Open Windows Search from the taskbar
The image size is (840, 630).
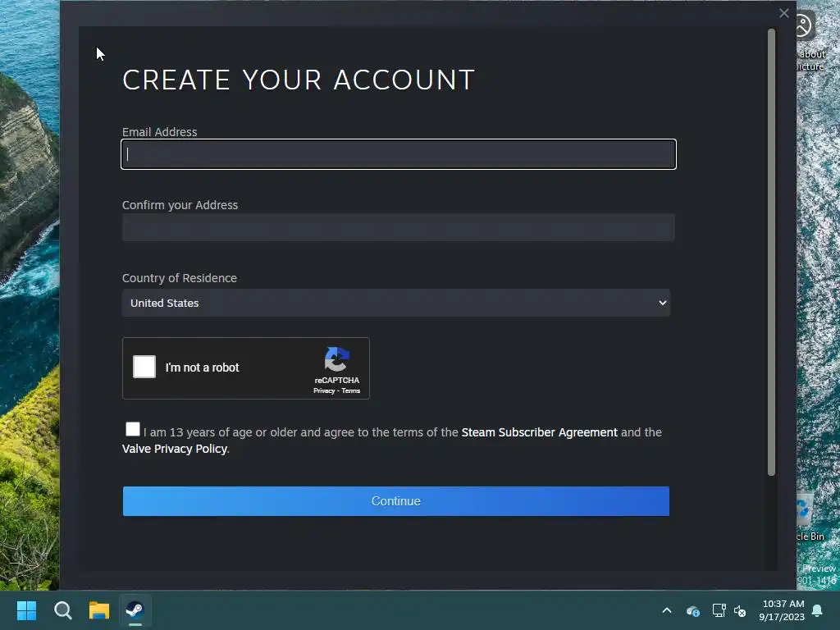[62, 610]
